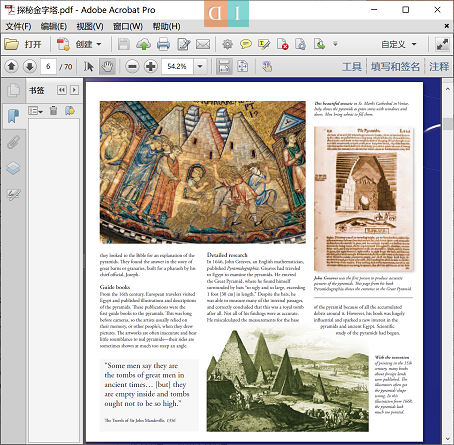
Task: Choose the selection arrow tool
Action: 89,66
